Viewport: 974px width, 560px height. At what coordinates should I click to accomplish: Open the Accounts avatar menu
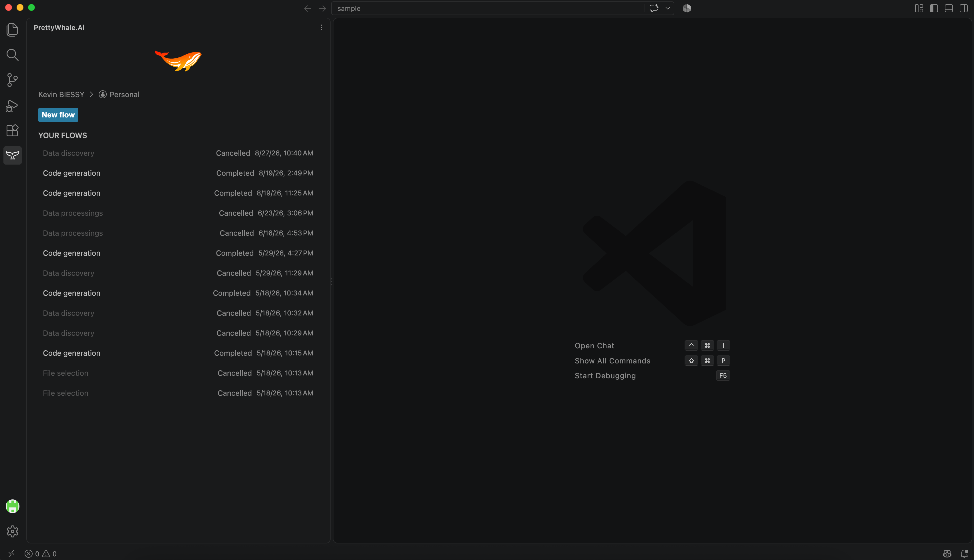[12, 506]
